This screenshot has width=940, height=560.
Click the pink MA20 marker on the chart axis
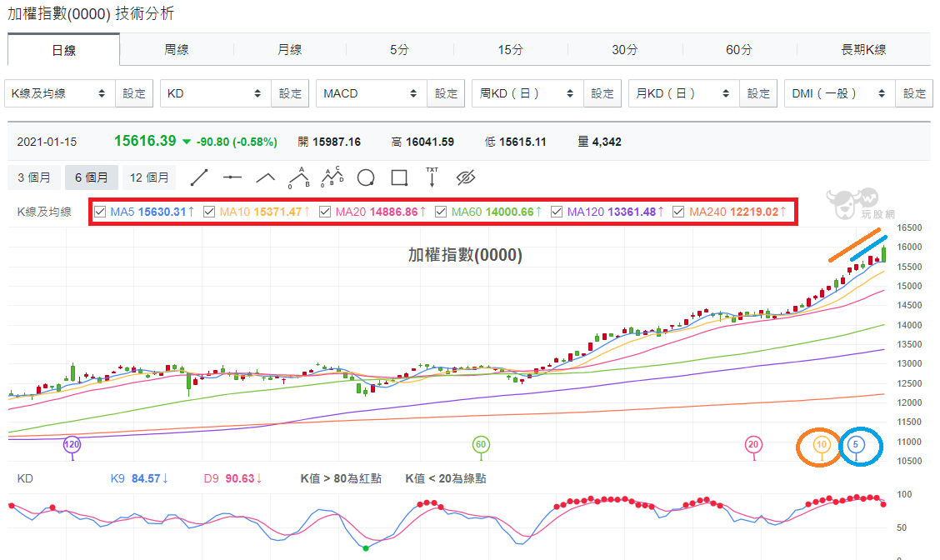click(x=753, y=444)
